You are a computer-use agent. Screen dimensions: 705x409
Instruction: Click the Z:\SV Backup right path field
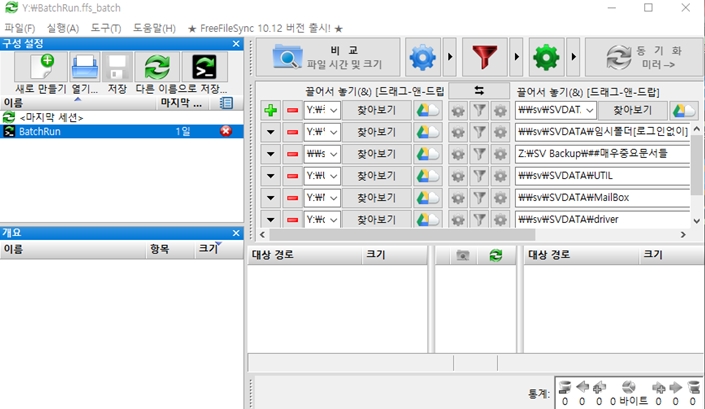602,154
